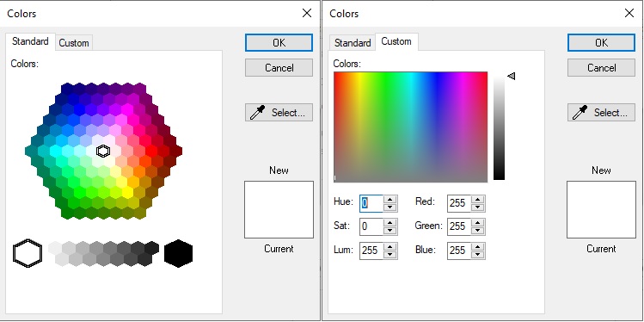
Task: Pick the selected white center hexagon
Action: (x=103, y=151)
